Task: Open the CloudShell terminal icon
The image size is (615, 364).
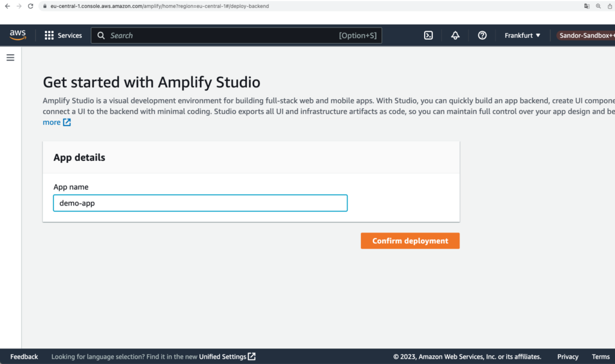Action: pyautogui.click(x=428, y=35)
